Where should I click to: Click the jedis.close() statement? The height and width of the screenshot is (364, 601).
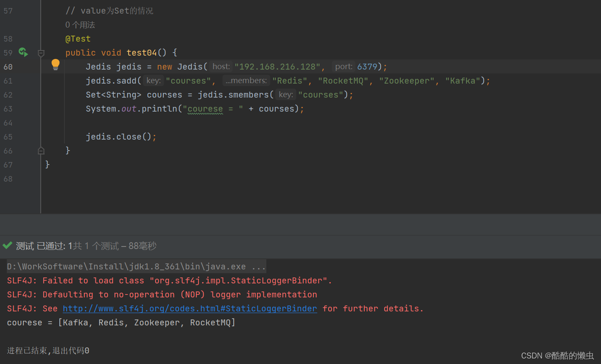pos(121,137)
